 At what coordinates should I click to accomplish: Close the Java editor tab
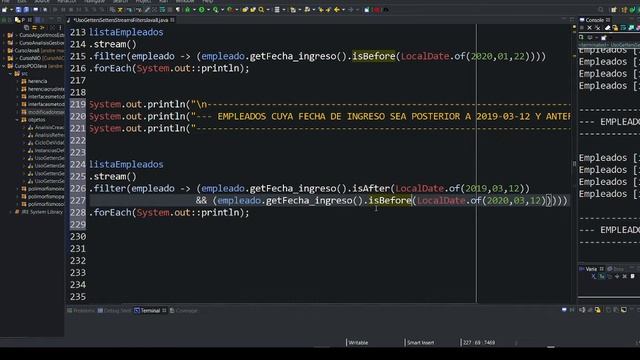173,20
